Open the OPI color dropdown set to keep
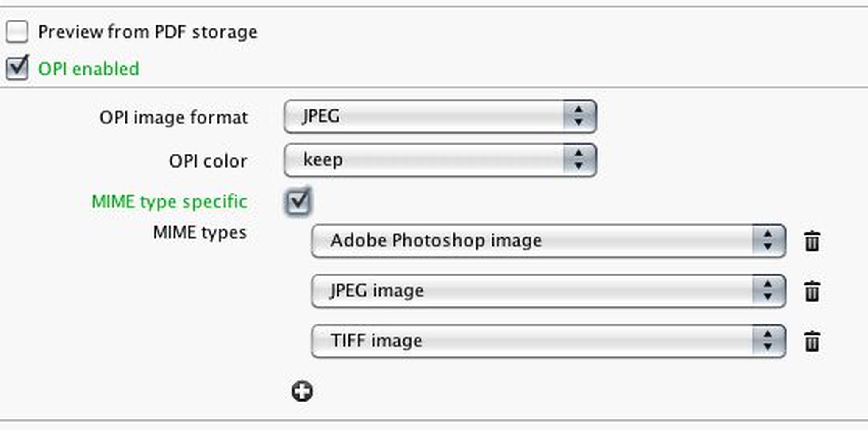Image resolution: width=868 pixels, height=430 pixels. [440, 160]
